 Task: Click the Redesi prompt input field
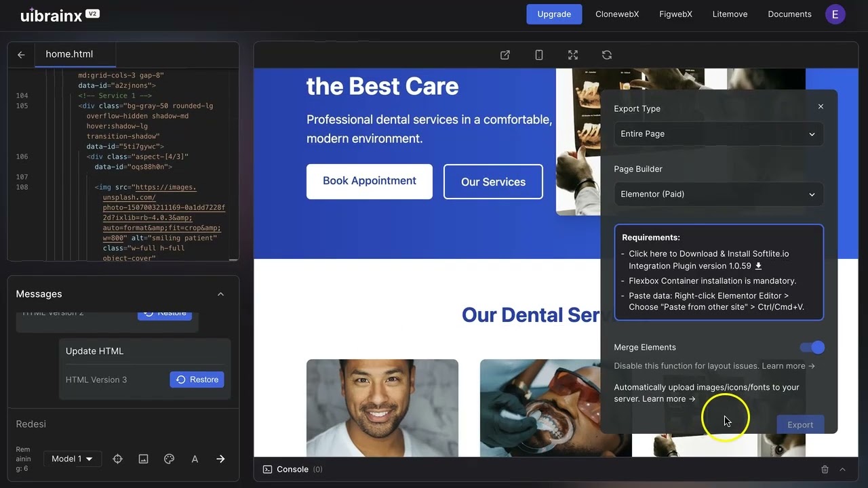(x=122, y=424)
